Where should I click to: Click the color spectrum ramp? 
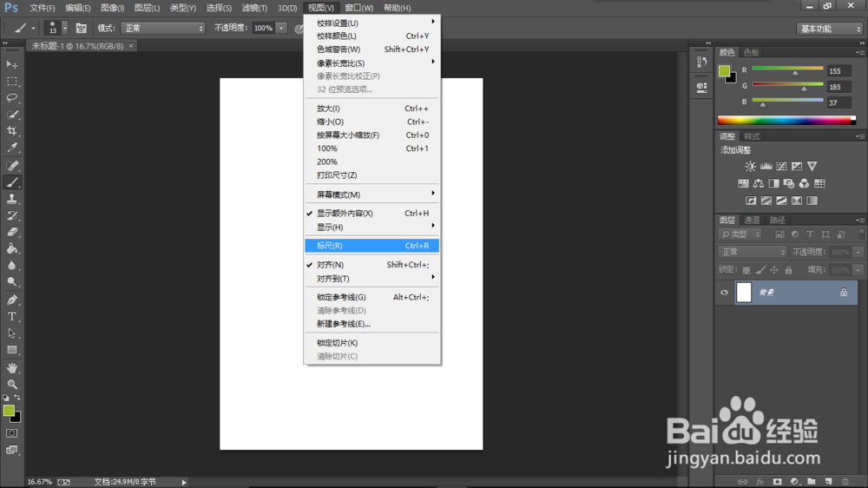786,120
